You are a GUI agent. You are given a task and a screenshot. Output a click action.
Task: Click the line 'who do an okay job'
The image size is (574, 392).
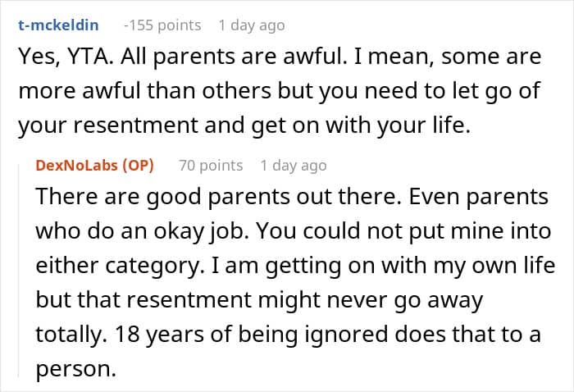[x=142, y=231]
